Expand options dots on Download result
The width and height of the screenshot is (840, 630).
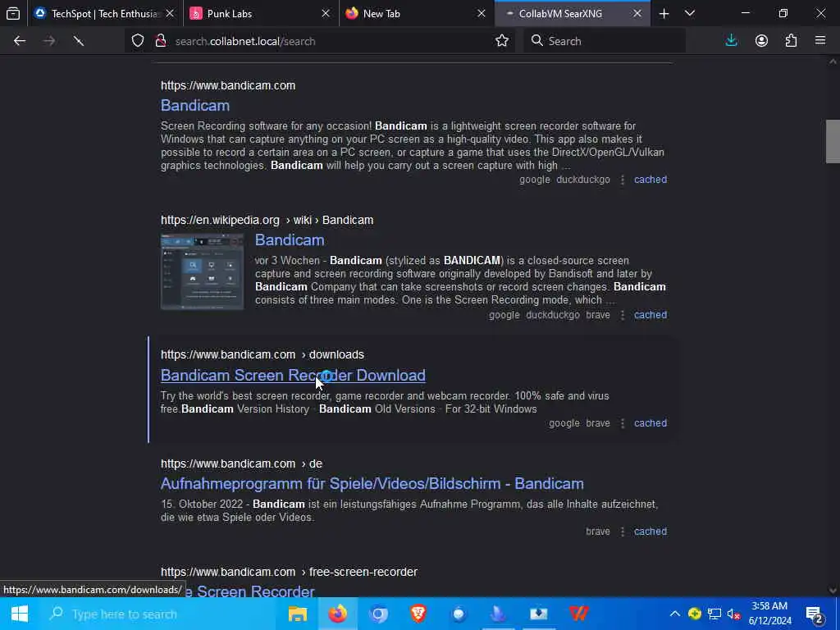point(623,423)
